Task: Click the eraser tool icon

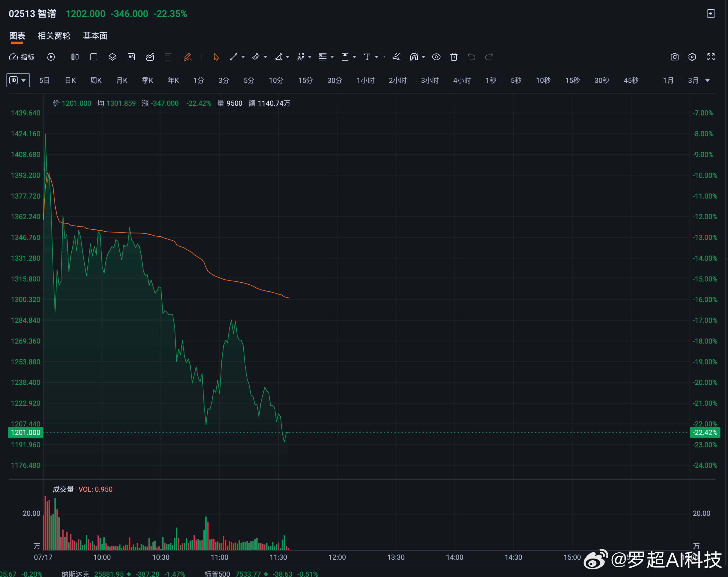Action: 396,57
